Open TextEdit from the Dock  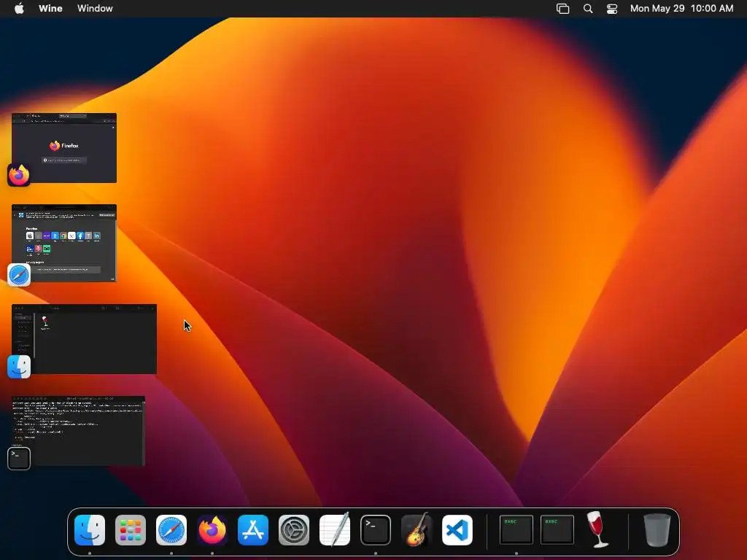tap(335, 529)
